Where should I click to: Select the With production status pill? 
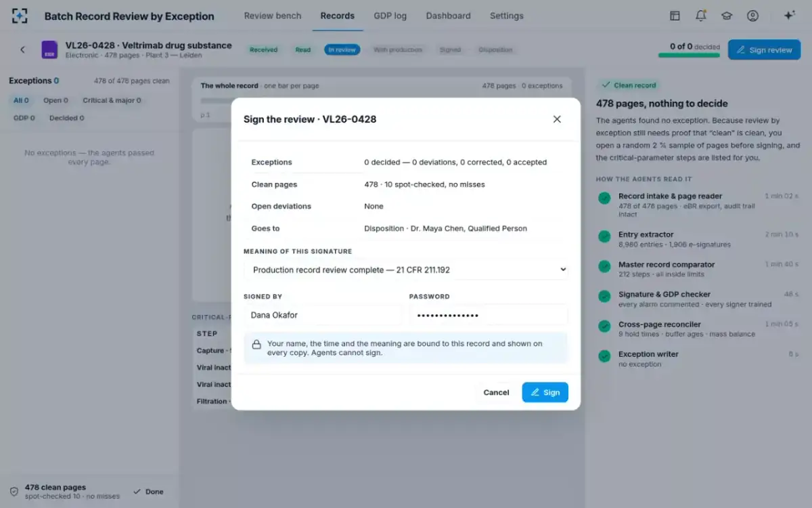pyautogui.click(x=398, y=49)
